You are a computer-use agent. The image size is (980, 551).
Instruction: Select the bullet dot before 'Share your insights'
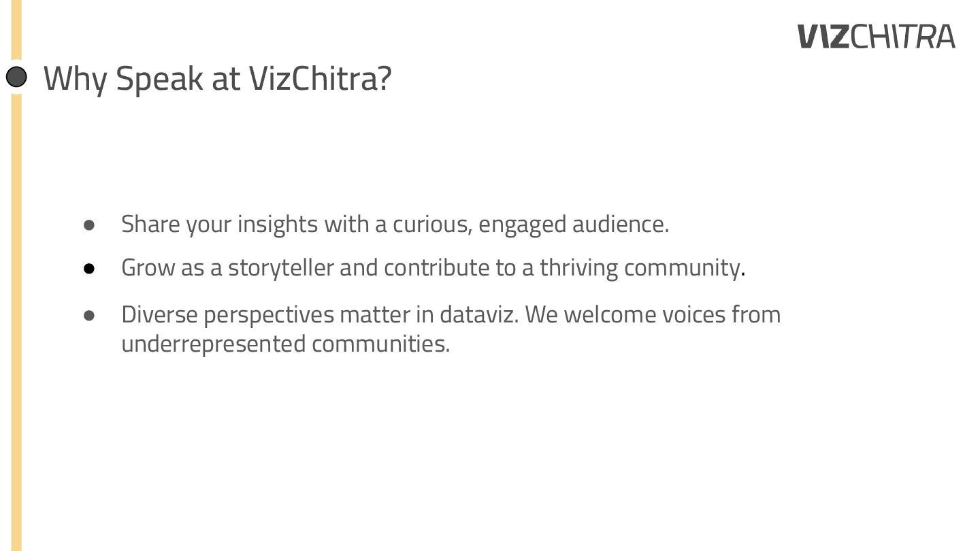pyautogui.click(x=88, y=224)
